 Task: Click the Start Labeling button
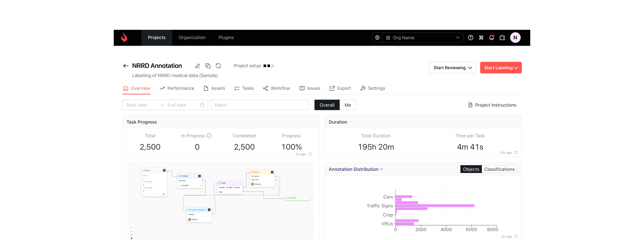[x=501, y=68]
